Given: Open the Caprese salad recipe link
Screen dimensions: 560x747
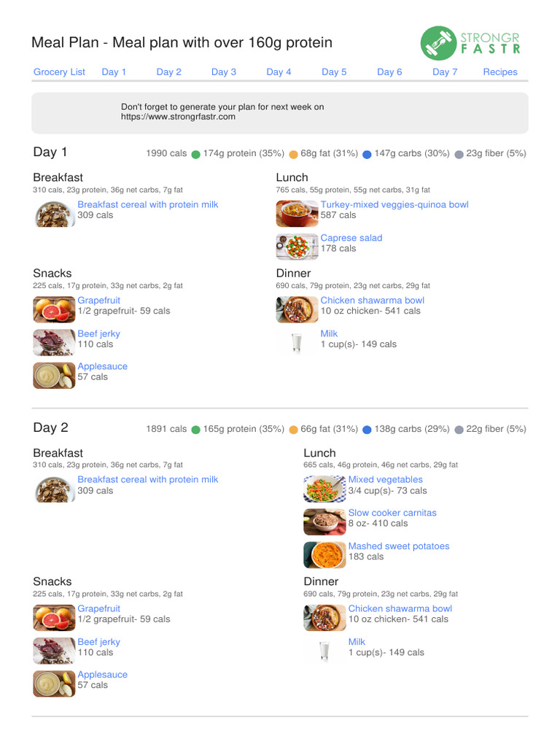Looking at the screenshot, I should click(351, 238).
